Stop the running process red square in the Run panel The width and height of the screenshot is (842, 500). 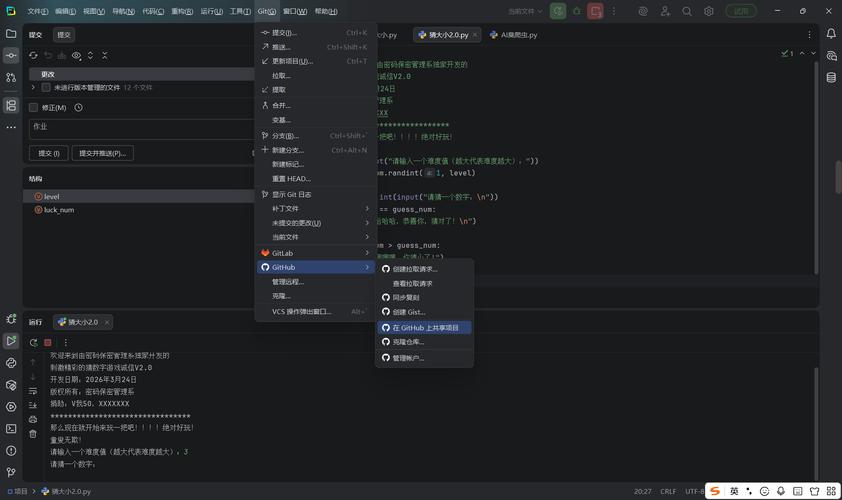(48, 343)
